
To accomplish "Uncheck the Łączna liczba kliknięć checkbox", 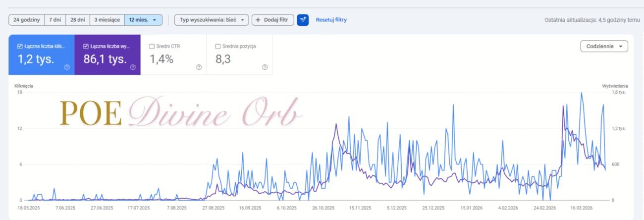I will point(20,47).
